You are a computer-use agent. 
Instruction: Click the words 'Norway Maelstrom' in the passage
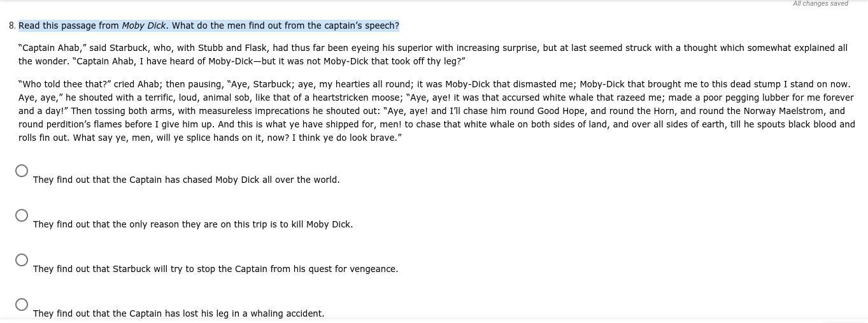(x=784, y=111)
